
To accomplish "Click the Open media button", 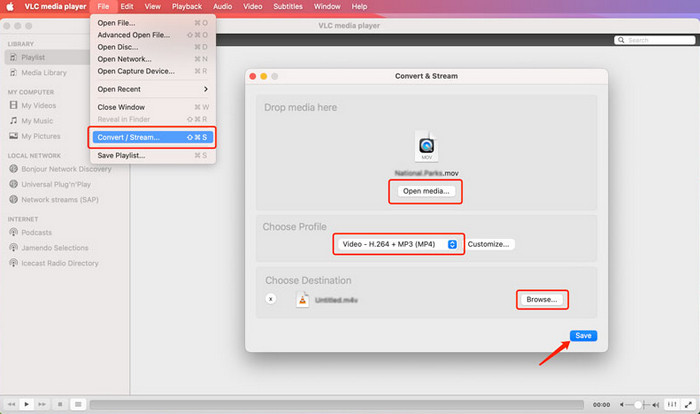I will coord(426,191).
